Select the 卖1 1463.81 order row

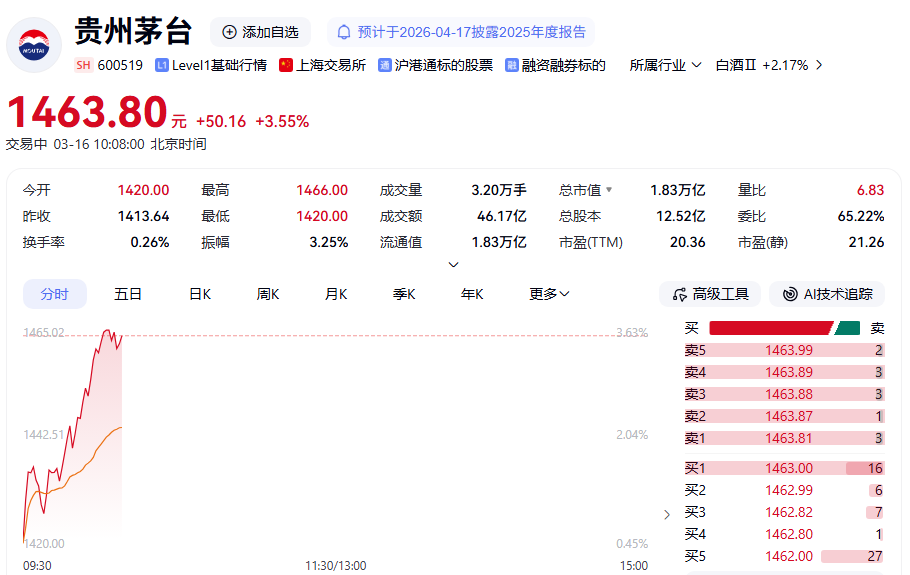784,438
